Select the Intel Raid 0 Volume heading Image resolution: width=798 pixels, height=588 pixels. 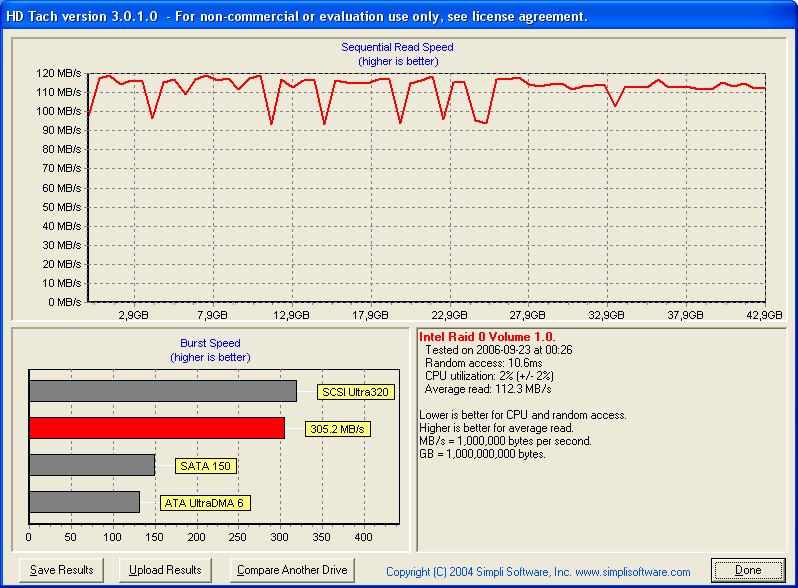pyautogui.click(x=487, y=337)
